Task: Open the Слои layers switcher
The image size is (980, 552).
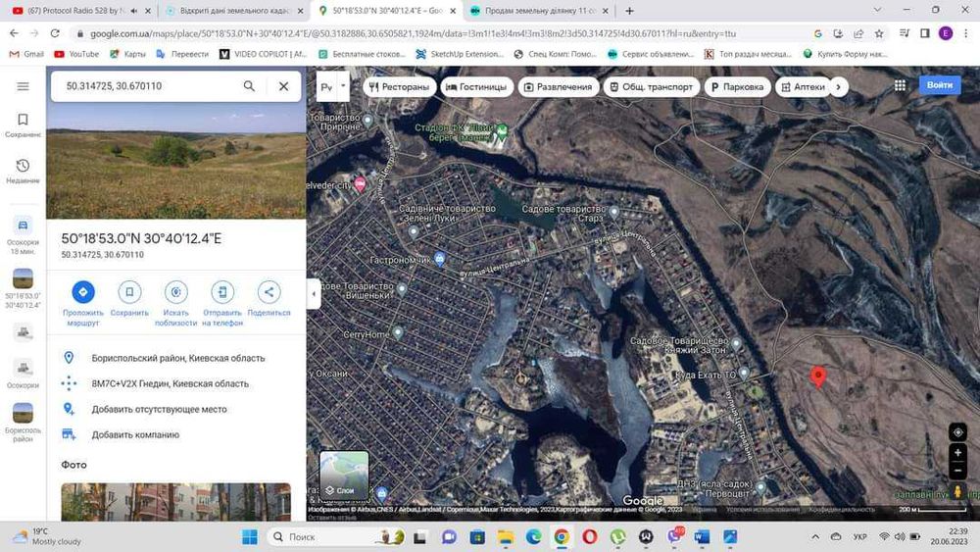Action: (344, 476)
